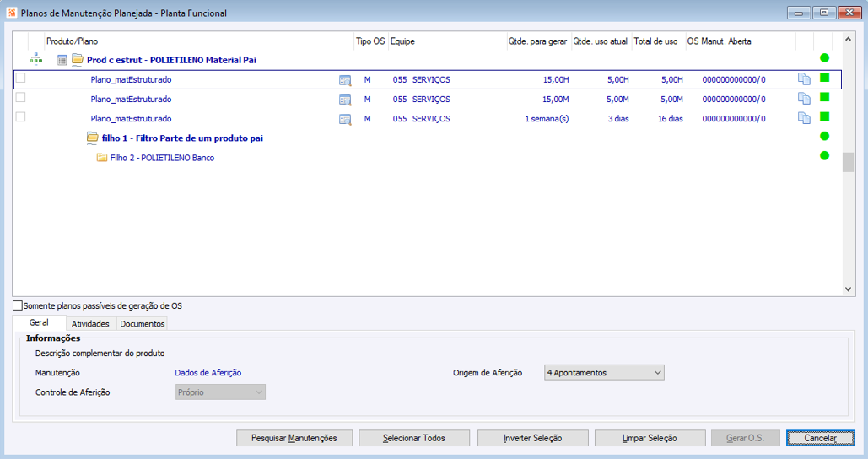Click the green square status in the 15,00M row

coord(824,97)
